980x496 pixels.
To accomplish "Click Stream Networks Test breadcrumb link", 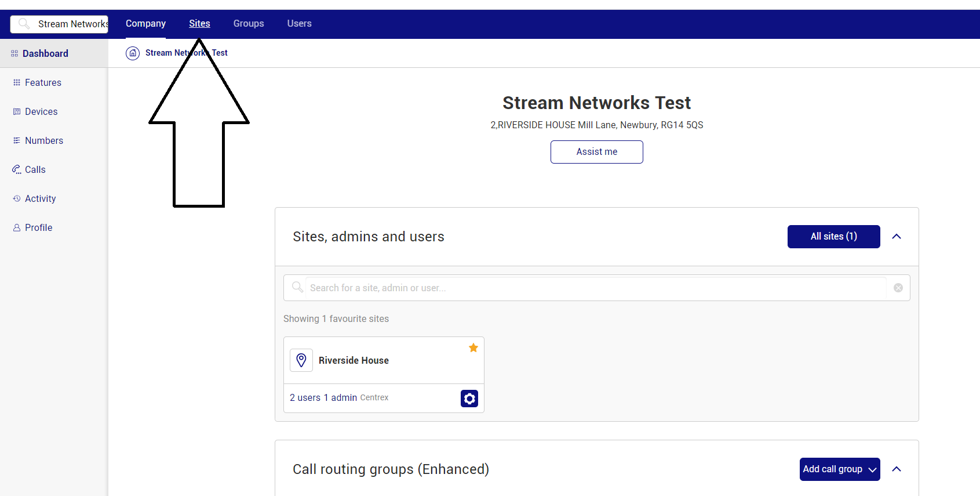I will click(x=186, y=53).
